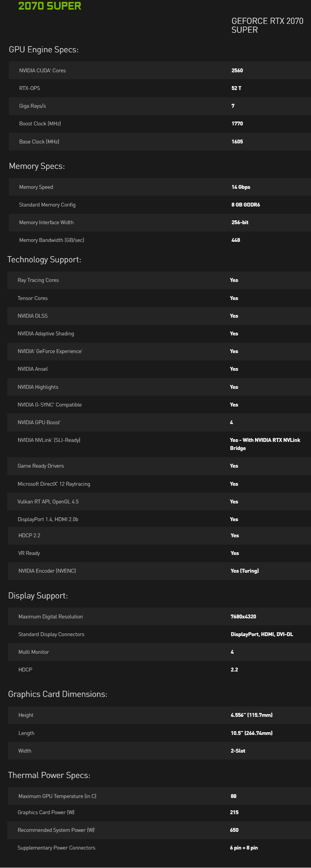The width and height of the screenshot is (311, 868).
Task: Select the 6 pin + 8 pin value
Action: tap(244, 848)
